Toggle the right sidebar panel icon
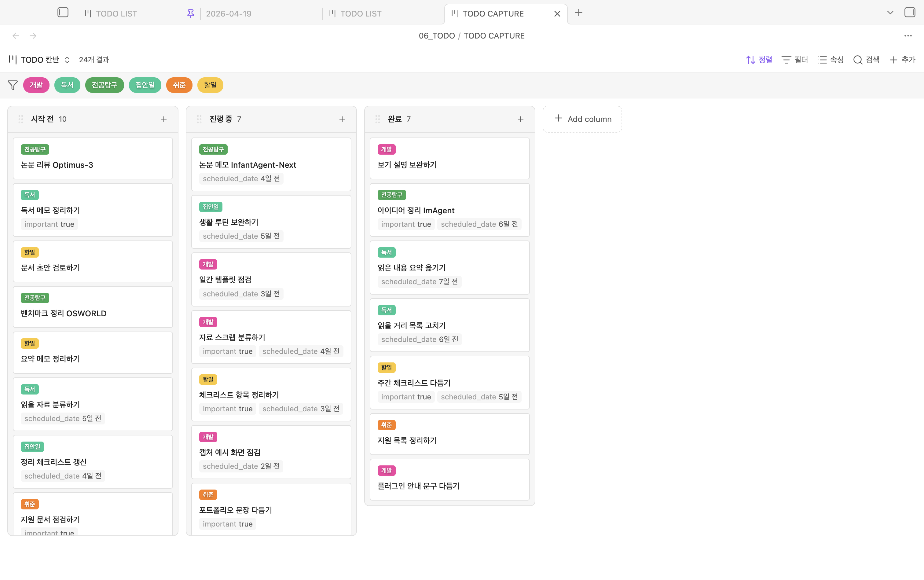Image resolution: width=924 pixels, height=580 pixels. pos(909,13)
